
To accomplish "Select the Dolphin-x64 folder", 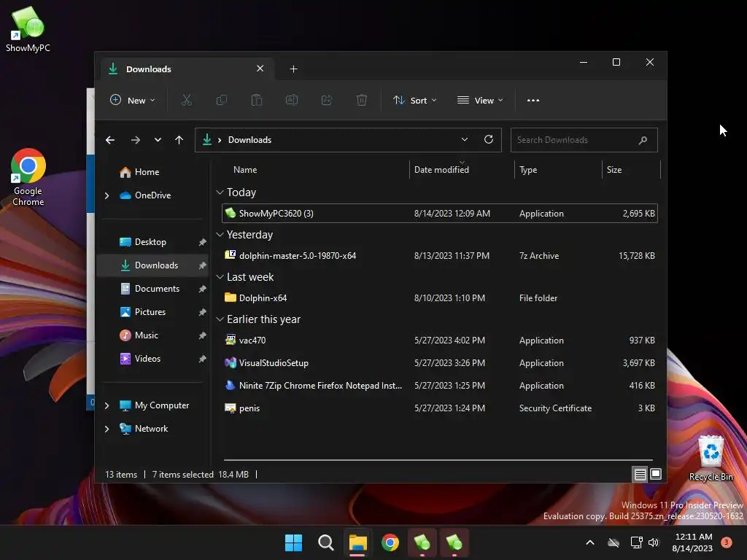I will (x=439, y=298).
